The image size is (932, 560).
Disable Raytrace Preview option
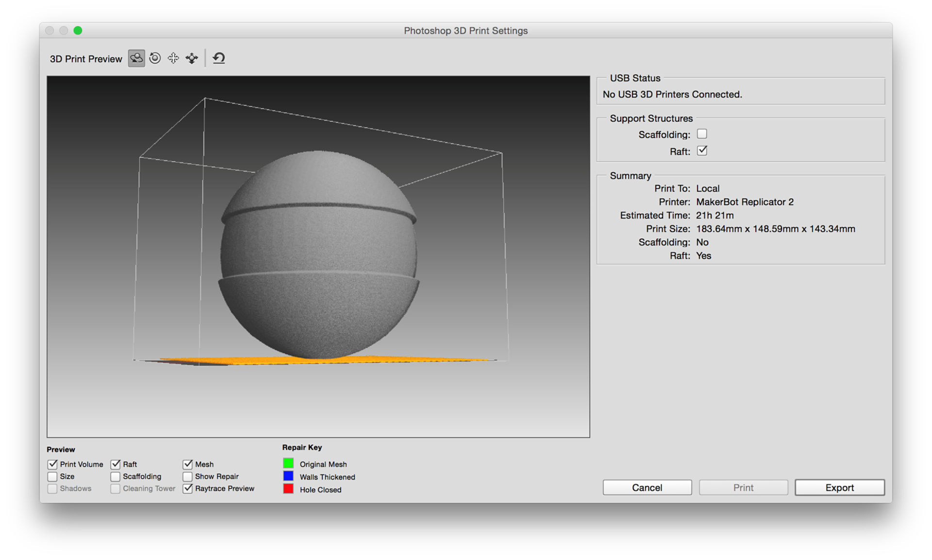(x=188, y=489)
